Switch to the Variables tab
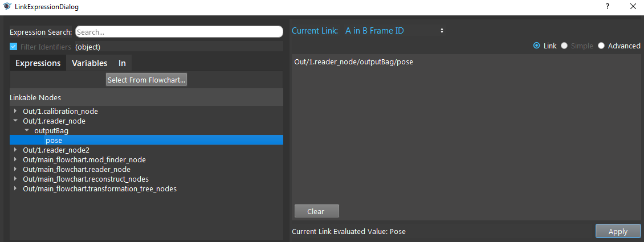The height and width of the screenshot is (242, 644). coord(89,63)
